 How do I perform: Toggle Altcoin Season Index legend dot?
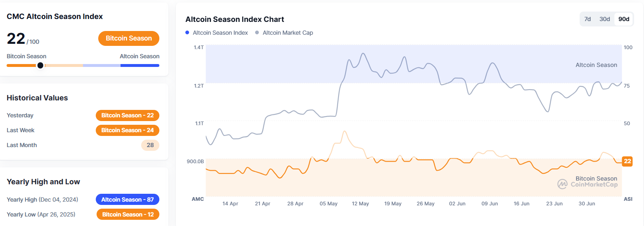pyautogui.click(x=187, y=33)
